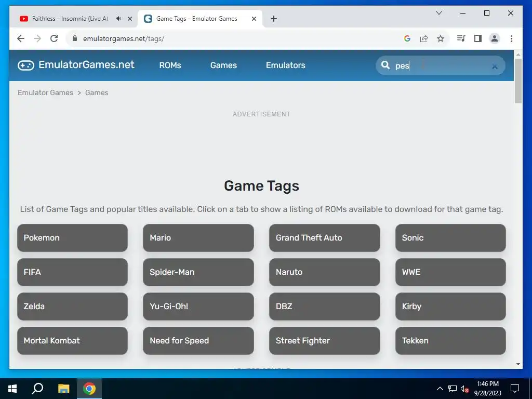Click the Google icon in address bar
532x399 pixels.
[x=407, y=38]
